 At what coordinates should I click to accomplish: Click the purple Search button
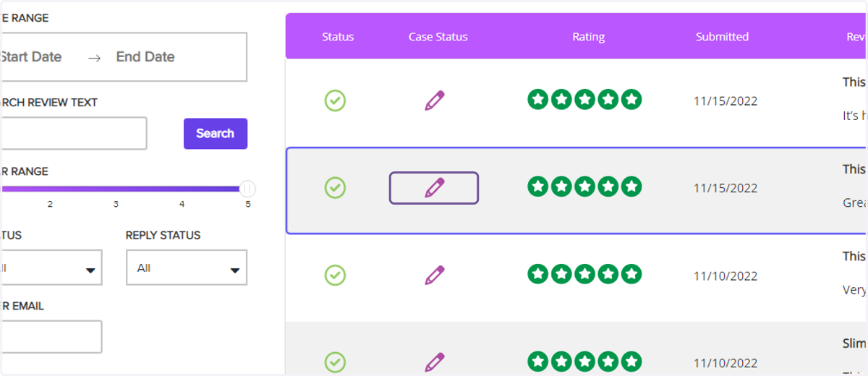(216, 134)
